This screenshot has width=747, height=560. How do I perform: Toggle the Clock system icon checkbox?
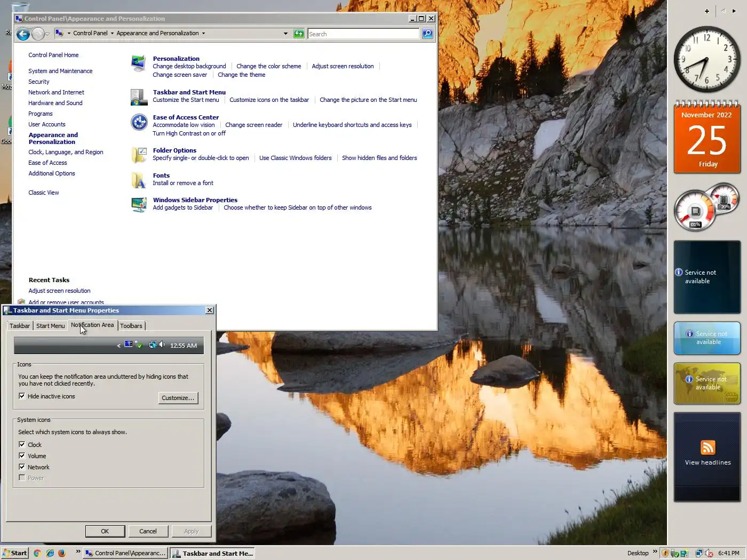click(x=22, y=444)
